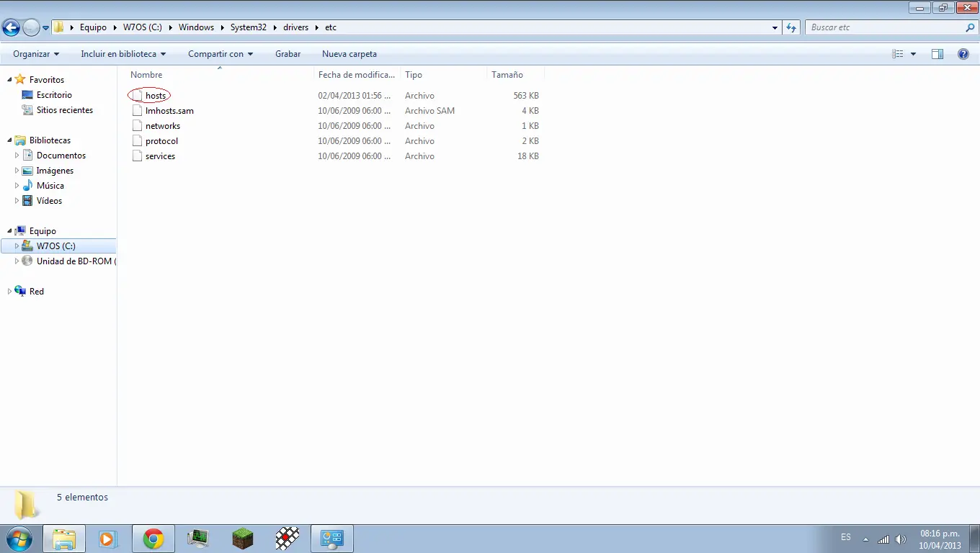The height and width of the screenshot is (553, 980).
Task: Click the Grabar toolbar button
Action: click(288, 54)
